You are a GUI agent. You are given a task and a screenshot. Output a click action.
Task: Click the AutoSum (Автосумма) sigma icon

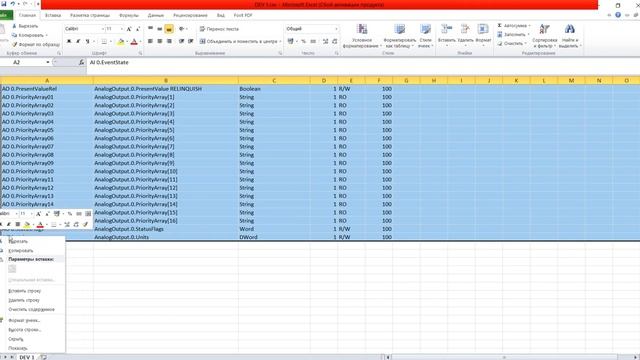[500, 26]
